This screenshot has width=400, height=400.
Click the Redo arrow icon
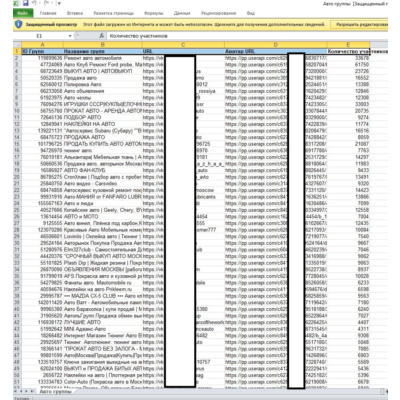tap(46, 3)
